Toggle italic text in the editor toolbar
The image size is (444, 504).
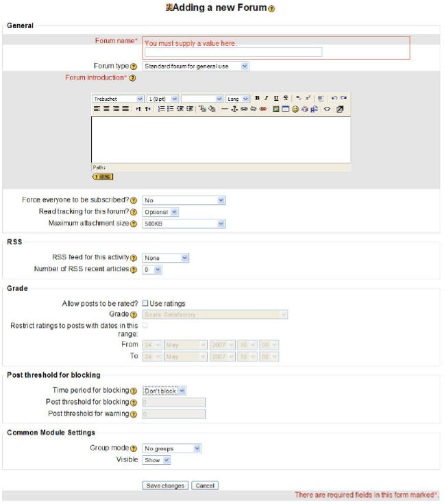point(266,99)
